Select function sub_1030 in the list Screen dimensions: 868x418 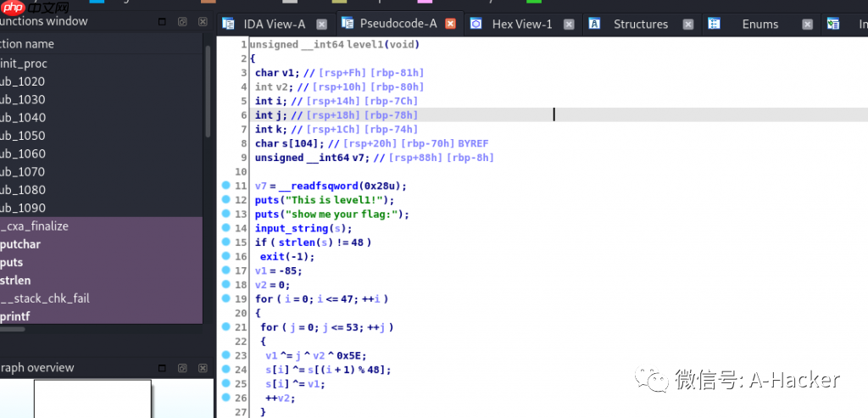click(x=102, y=100)
